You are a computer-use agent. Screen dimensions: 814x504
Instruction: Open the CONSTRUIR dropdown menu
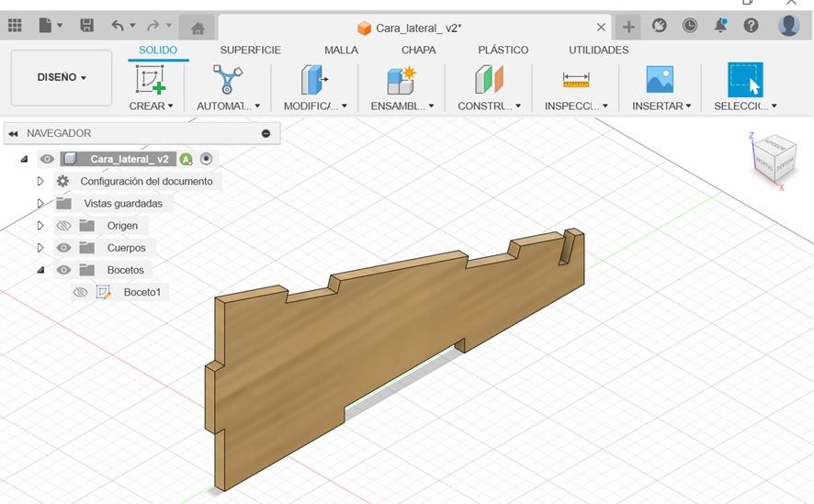tap(489, 106)
